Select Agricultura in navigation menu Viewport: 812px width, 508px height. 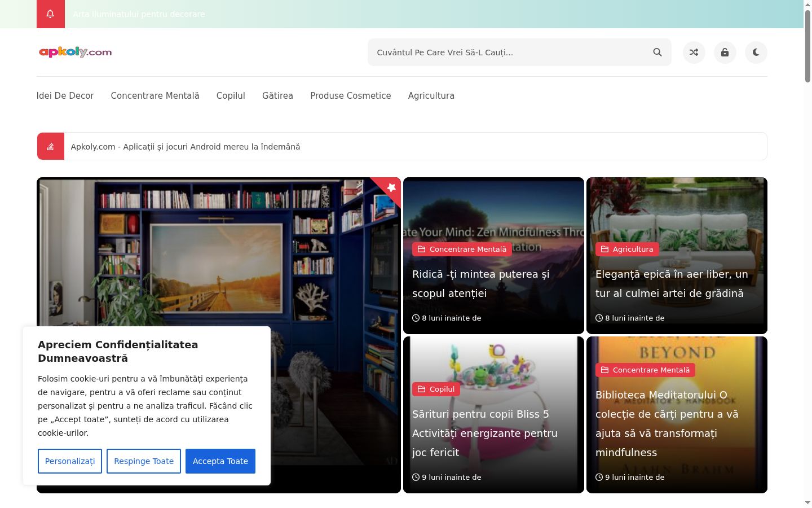[x=431, y=96]
